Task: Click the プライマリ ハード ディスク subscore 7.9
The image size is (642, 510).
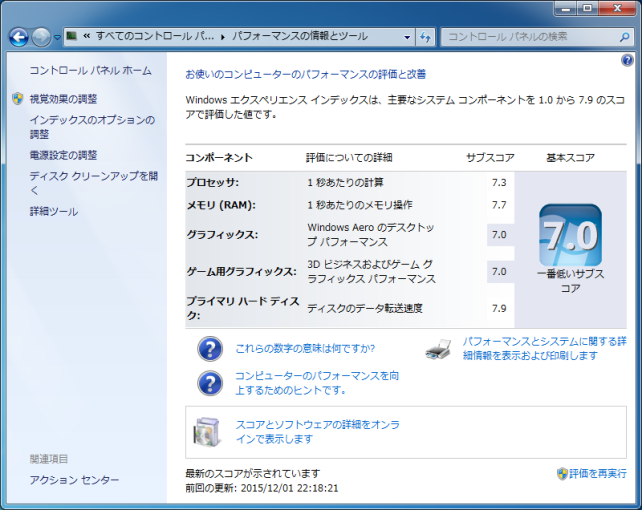Action: coord(499,309)
